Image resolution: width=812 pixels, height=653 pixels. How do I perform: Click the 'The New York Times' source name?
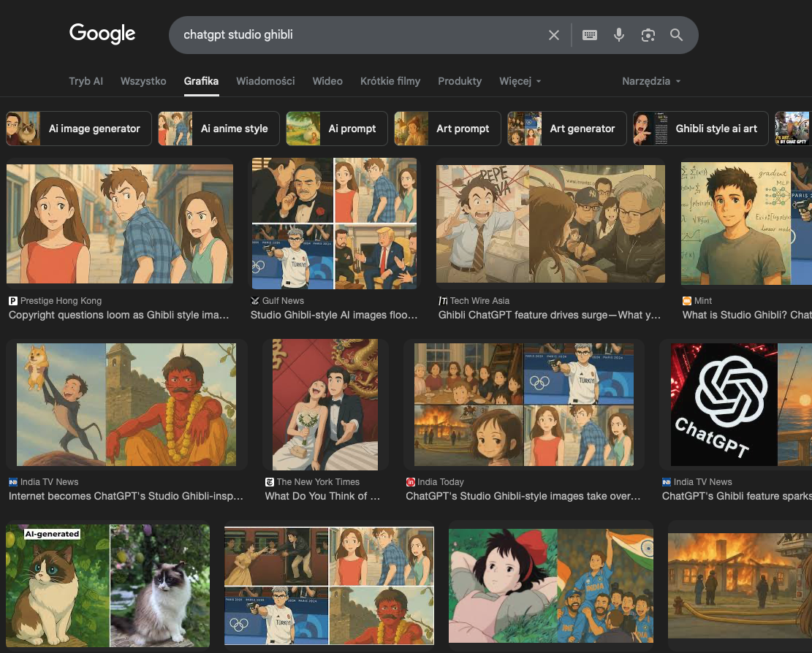pos(318,482)
